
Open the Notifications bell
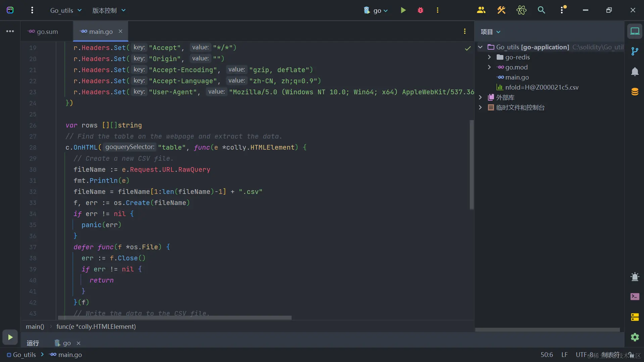[x=635, y=71]
